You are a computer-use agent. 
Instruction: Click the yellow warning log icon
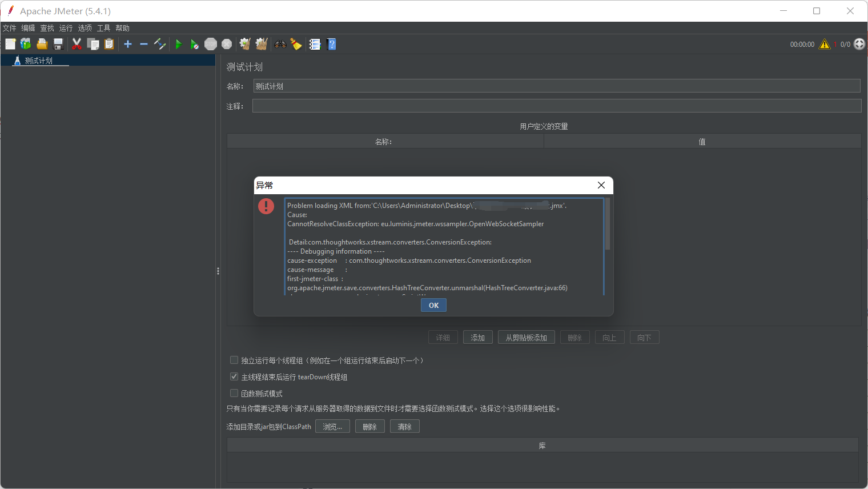[x=825, y=44]
